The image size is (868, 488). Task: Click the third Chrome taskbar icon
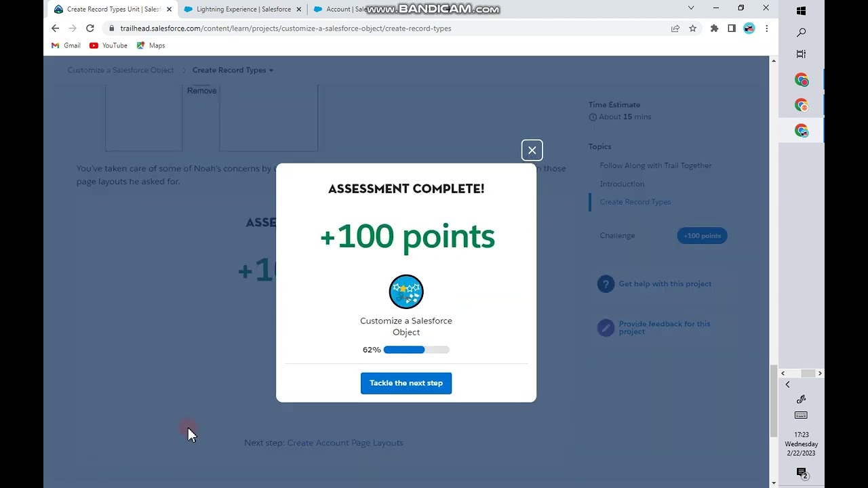pos(802,130)
